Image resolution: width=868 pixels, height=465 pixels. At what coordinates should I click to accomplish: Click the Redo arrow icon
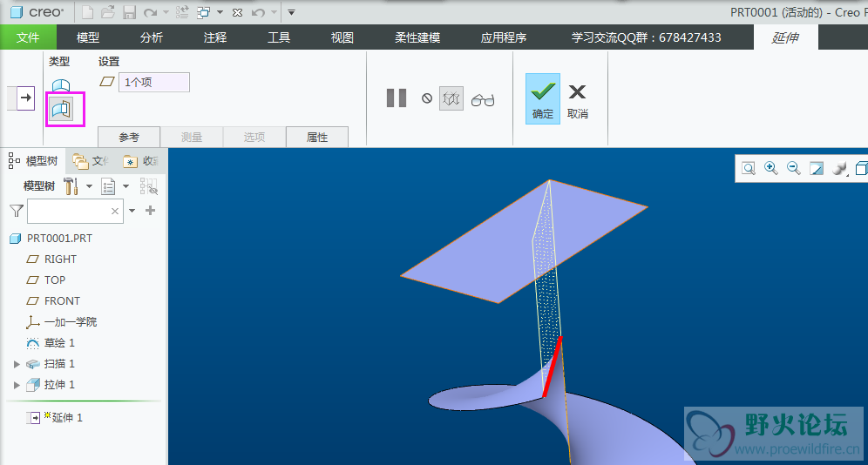pos(150,12)
